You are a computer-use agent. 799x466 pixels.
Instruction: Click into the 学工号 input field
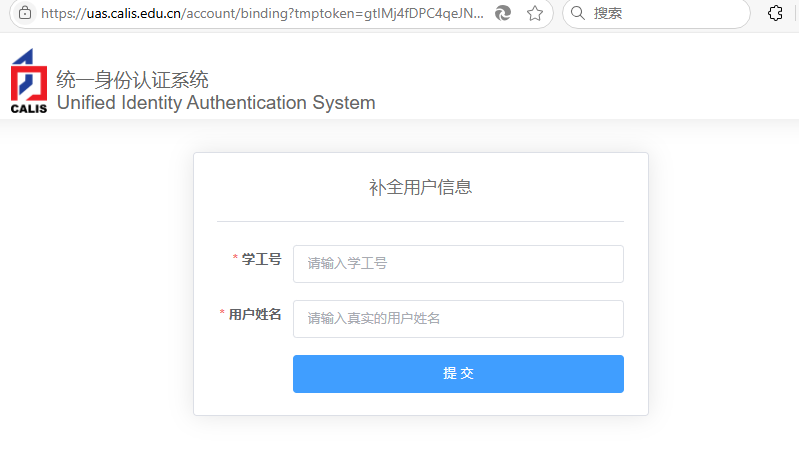pyautogui.click(x=458, y=264)
